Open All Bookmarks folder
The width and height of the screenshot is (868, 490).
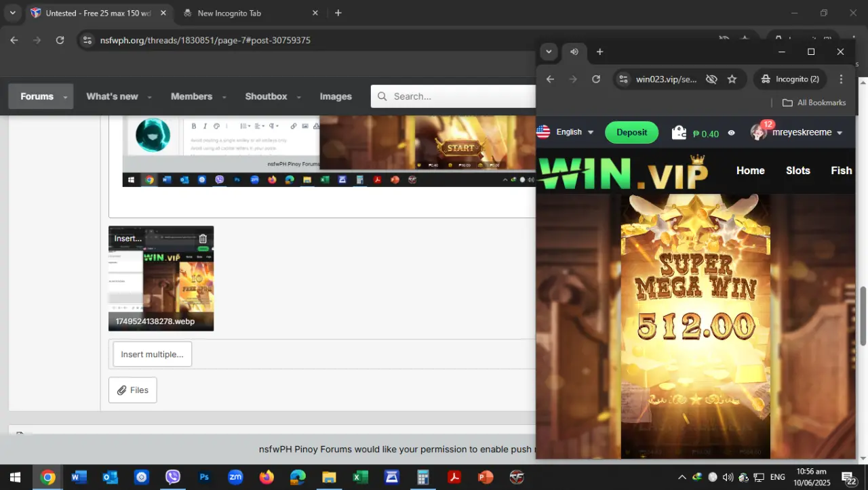coord(814,102)
